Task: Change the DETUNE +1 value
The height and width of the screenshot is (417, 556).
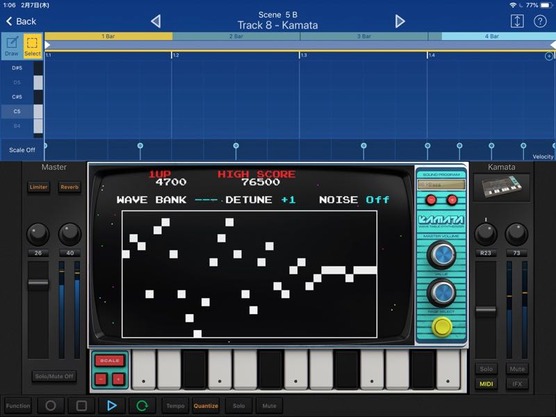Action: tap(288, 200)
